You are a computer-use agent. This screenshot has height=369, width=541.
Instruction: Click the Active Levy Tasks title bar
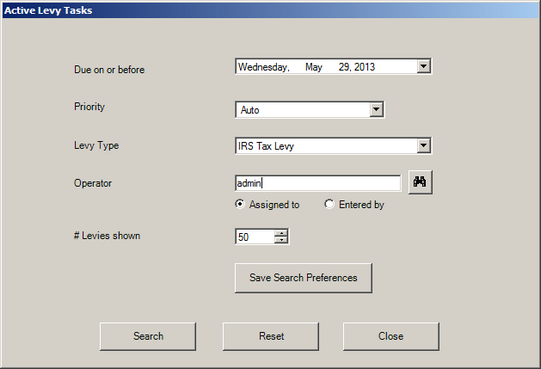(x=270, y=10)
